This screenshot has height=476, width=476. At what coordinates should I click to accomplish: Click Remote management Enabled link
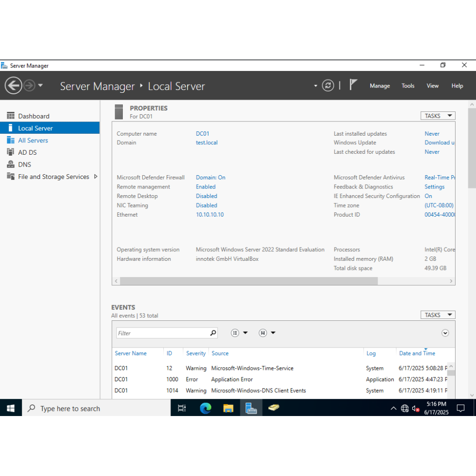206,187
